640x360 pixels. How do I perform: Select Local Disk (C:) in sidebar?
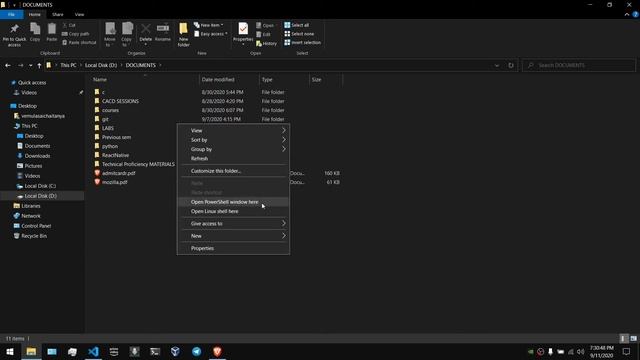pos(40,186)
